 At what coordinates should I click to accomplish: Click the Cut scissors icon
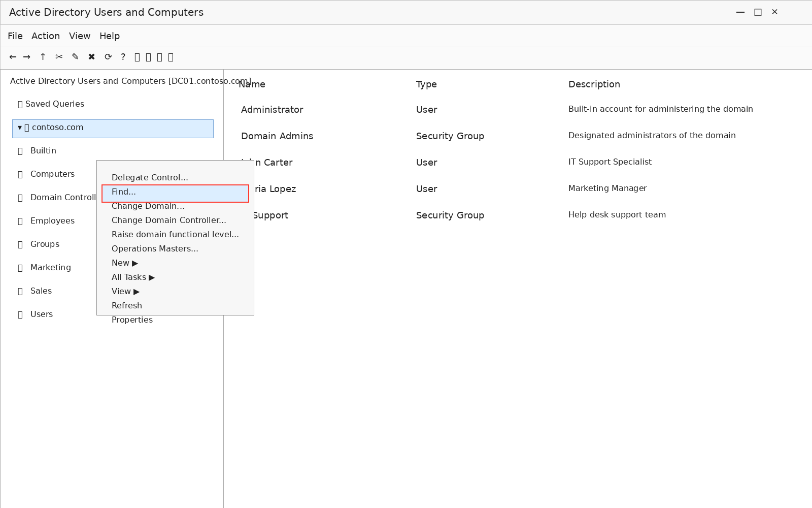click(59, 57)
